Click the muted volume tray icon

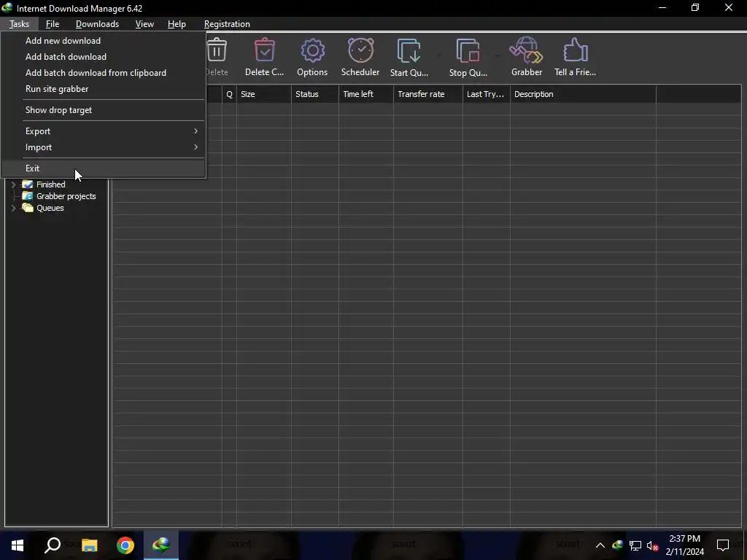point(652,545)
